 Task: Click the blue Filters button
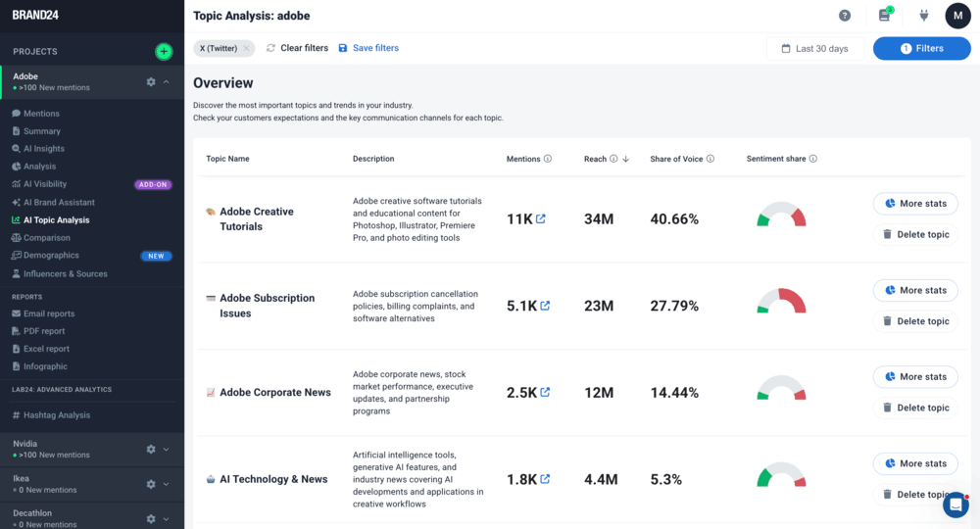coord(921,48)
